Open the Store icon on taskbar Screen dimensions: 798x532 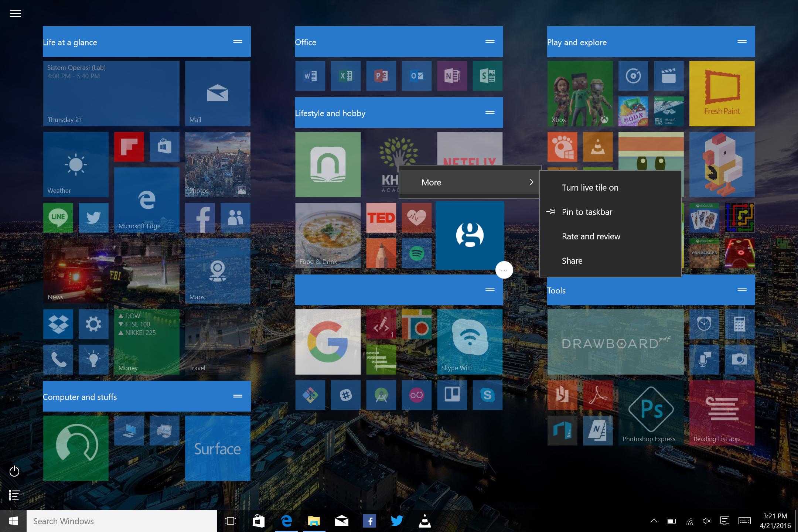258,521
